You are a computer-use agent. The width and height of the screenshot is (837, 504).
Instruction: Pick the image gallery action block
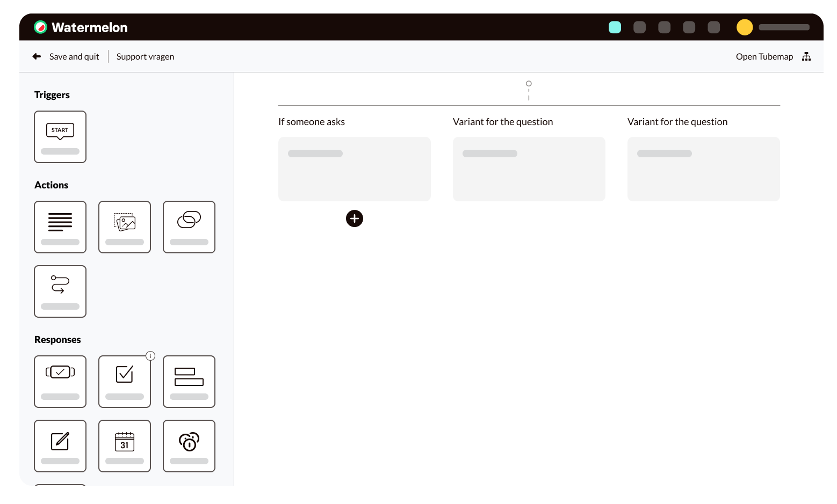(x=125, y=227)
